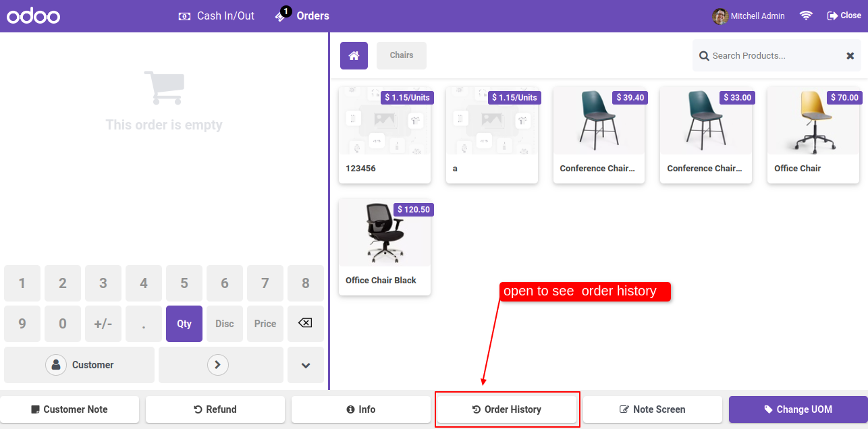
Task: Choose a Customer for the order
Action: (80, 365)
